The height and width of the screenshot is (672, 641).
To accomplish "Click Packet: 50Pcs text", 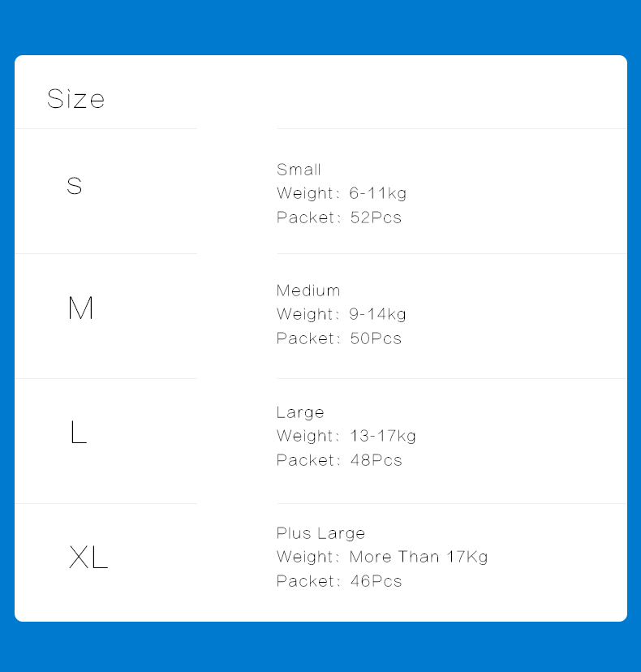I will point(339,338).
